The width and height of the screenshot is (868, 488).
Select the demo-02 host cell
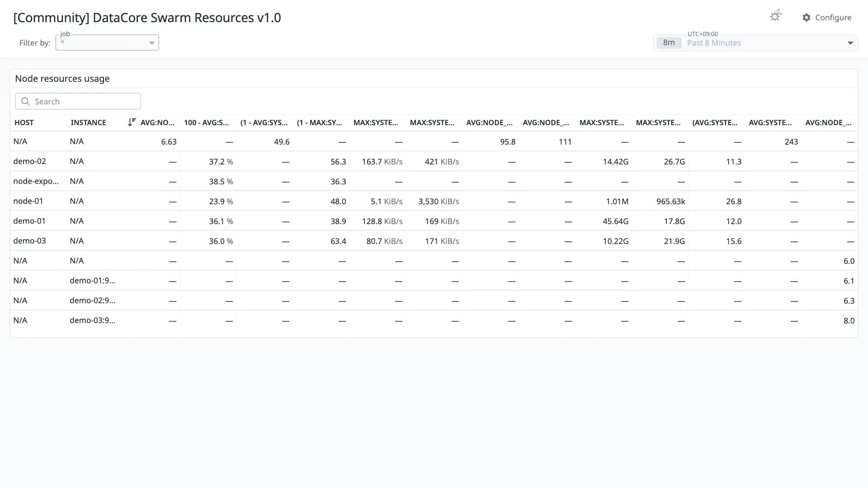pyautogui.click(x=29, y=161)
